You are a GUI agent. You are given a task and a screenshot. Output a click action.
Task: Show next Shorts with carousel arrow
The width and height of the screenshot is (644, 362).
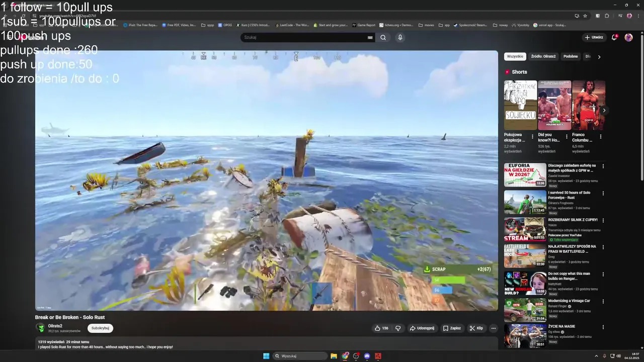[604, 110]
